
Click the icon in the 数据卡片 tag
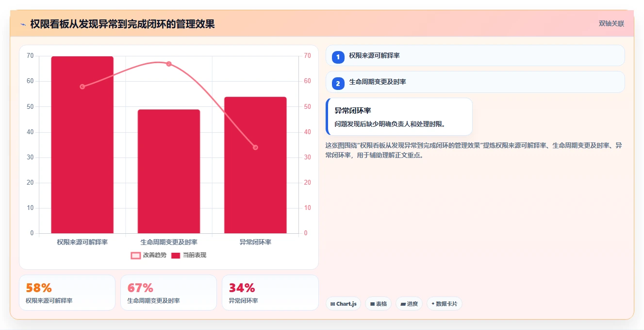tap(433, 304)
